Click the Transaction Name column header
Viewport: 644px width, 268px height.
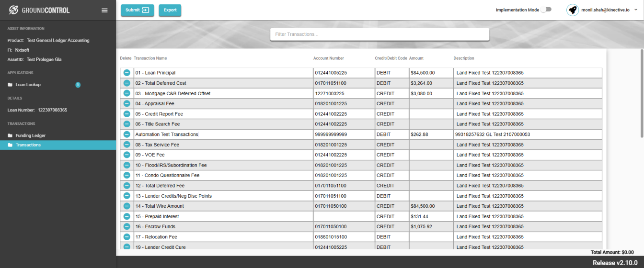coord(150,58)
